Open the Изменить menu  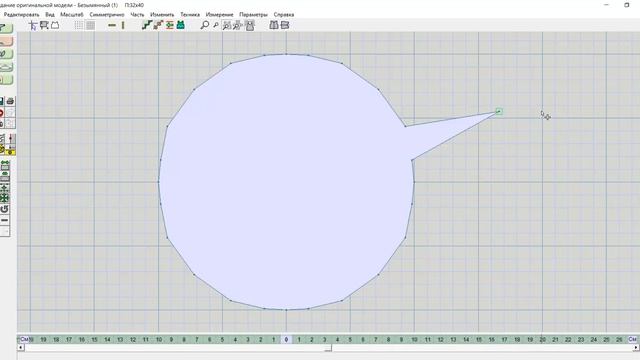point(162,15)
